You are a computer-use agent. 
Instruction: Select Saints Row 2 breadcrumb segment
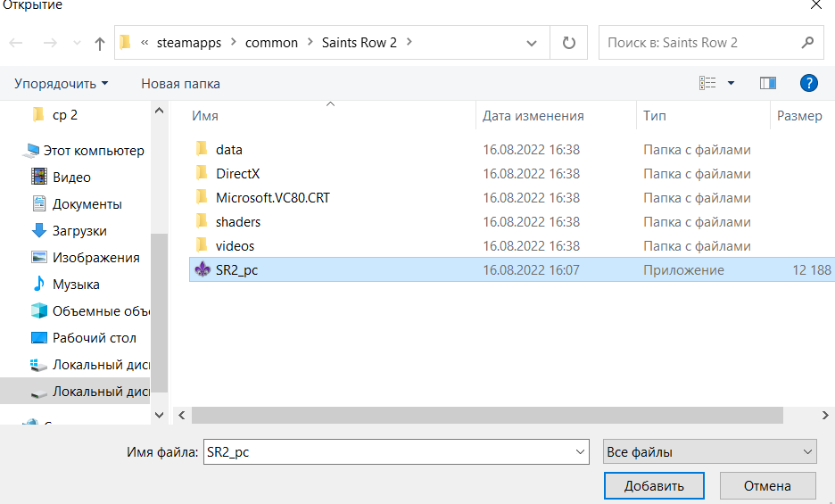[359, 43]
